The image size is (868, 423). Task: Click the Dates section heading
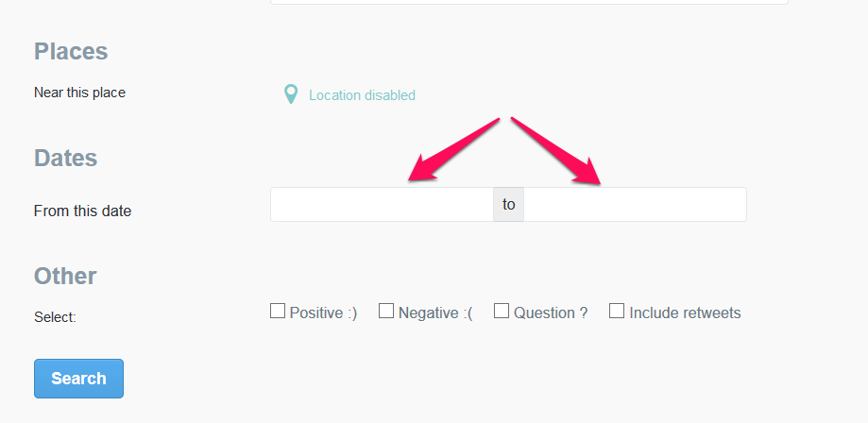[66, 158]
